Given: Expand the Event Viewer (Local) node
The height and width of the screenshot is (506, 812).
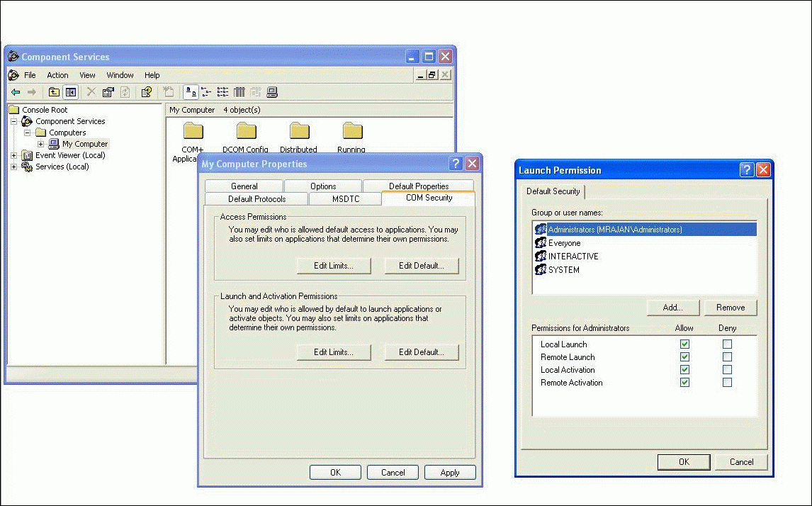Looking at the screenshot, I should (14, 155).
